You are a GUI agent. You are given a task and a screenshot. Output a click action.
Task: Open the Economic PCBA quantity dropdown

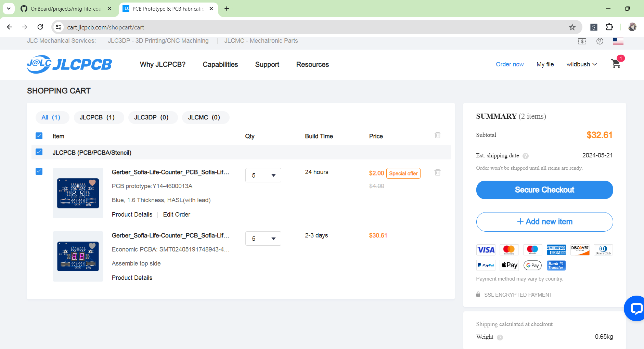click(x=263, y=238)
